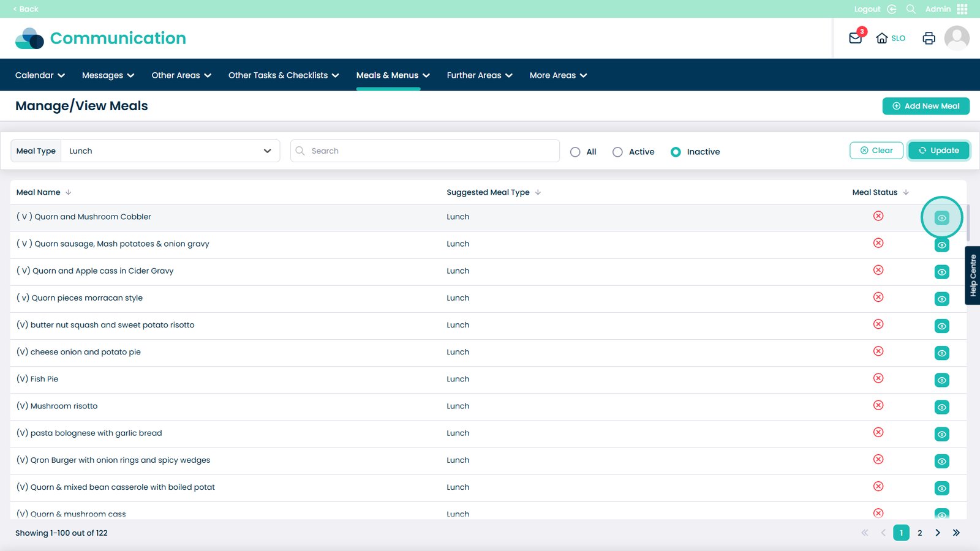Select the All radio button
This screenshot has height=551, width=980.
[x=575, y=152]
